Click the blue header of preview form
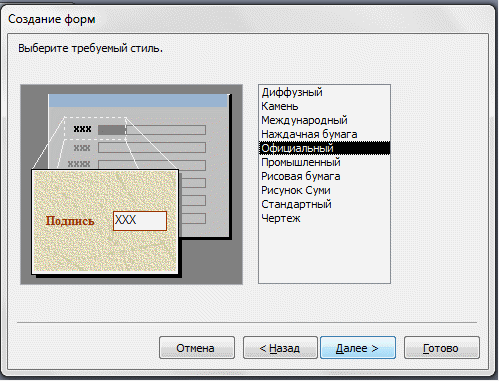This screenshot has width=499, height=381. click(138, 101)
